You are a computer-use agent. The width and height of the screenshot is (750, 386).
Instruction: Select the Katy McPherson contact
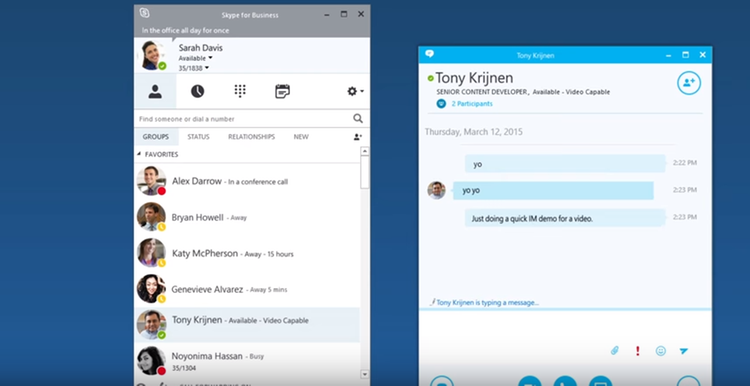[247, 253]
